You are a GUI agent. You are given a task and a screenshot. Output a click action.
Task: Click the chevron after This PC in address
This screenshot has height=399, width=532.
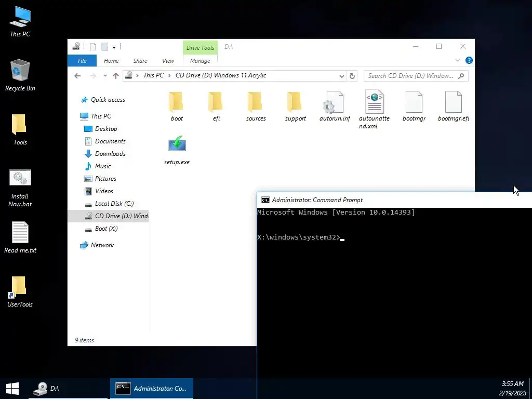(x=169, y=75)
